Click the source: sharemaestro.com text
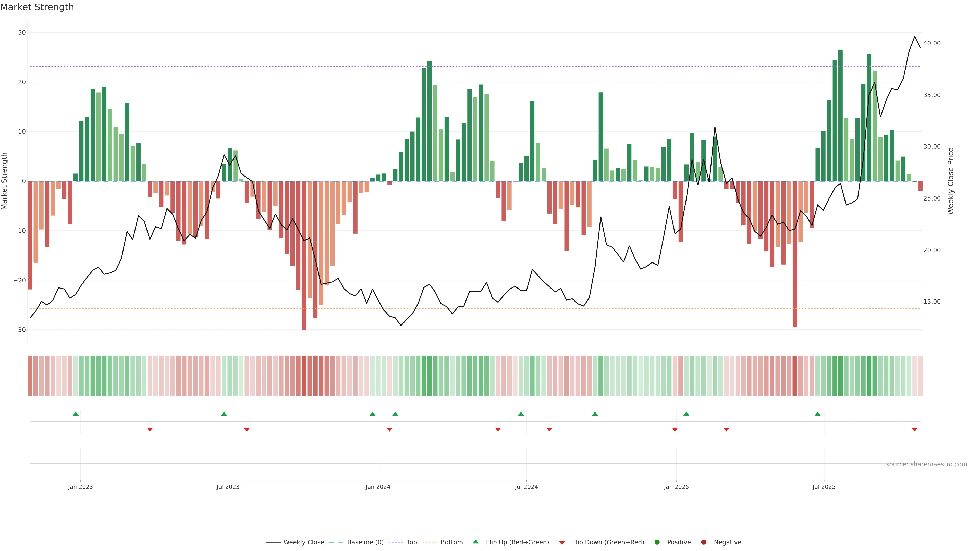Viewport: 980px width, 551px height. 926,464
